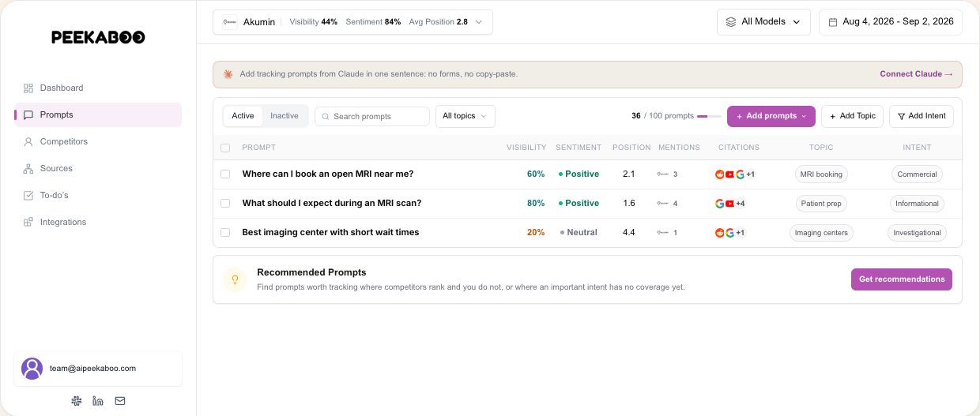980x416 pixels.
Task: Select Prompts in sidebar menu
Action: [x=98, y=114]
